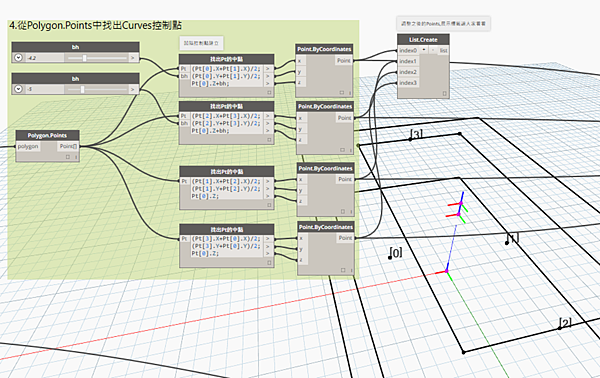The image size is (600, 378).
Task: Click the -4.2 value field of bh slider
Action: point(45,58)
